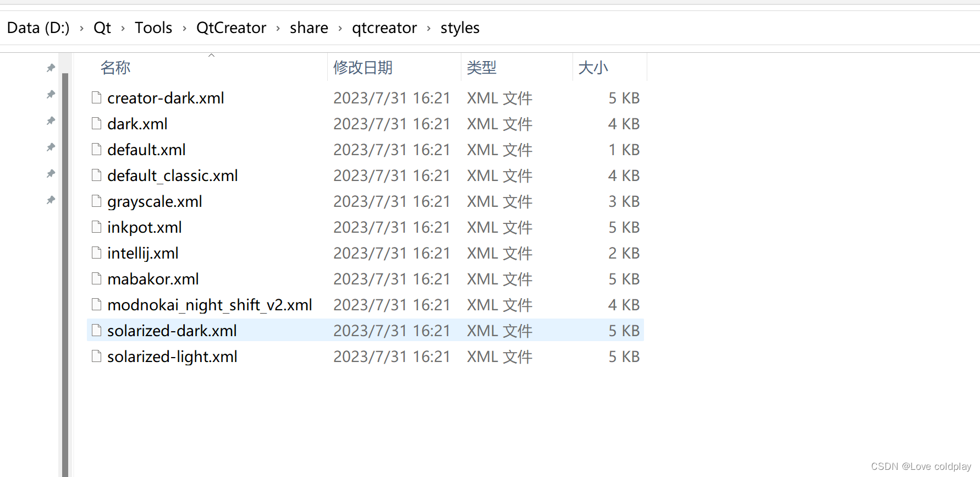Screen dimensions: 980x477
Task: Select the dark.xml file name
Action: point(137,124)
